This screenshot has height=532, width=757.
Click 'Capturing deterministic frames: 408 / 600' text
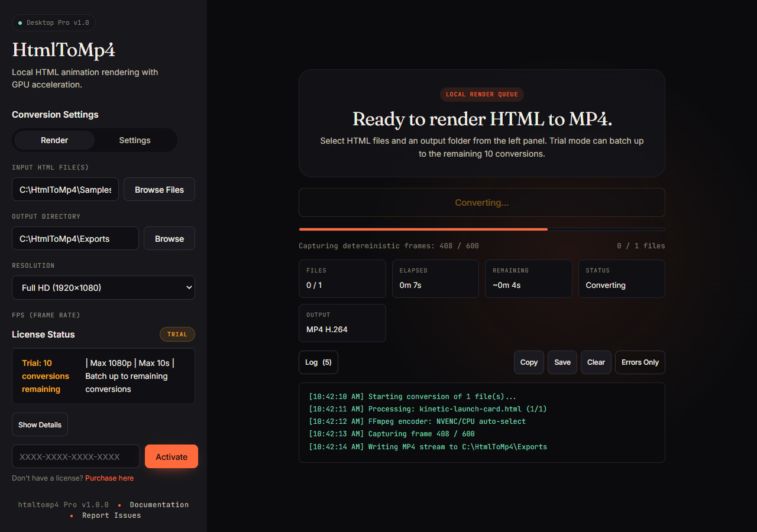(389, 246)
